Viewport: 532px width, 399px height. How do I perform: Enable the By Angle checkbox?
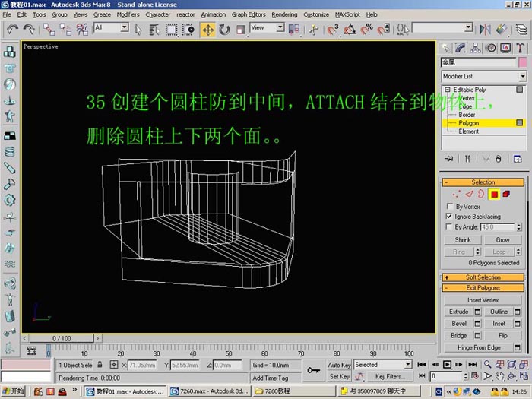pyautogui.click(x=449, y=226)
